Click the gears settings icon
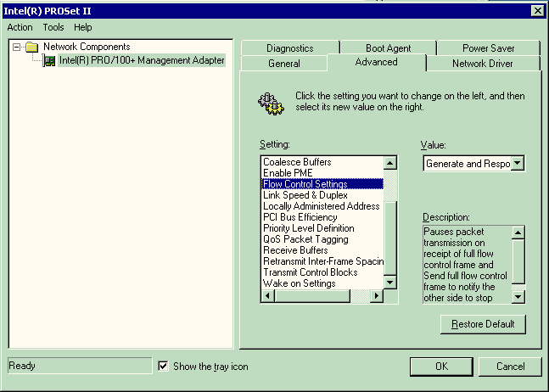Screen dimensions: 549x392 tap(271, 104)
